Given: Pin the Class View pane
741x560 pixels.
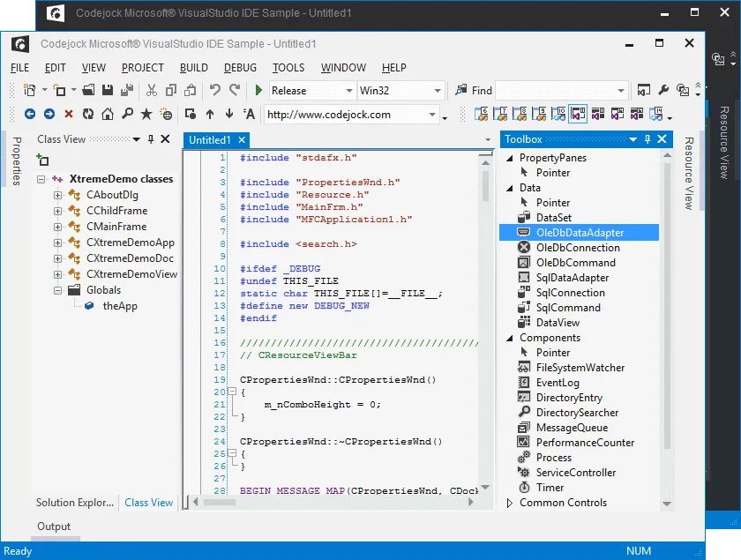Looking at the screenshot, I should pos(151,139).
